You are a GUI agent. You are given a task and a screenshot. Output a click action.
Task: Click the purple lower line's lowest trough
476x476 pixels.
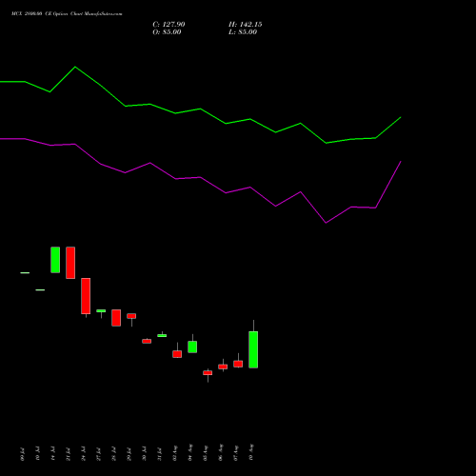[x=326, y=223]
